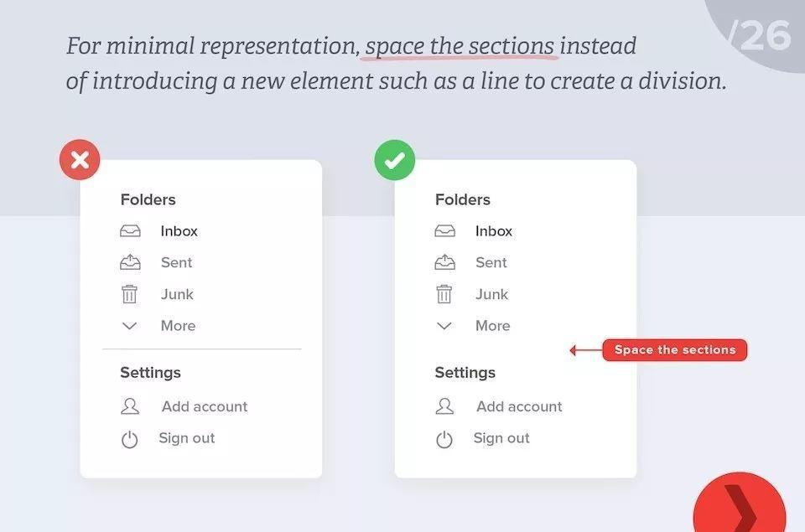Viewport: 805px width, 532px height.
Task: Click the Add account person icon in left card
Action: pyautogui.click(x=130, y=406)
